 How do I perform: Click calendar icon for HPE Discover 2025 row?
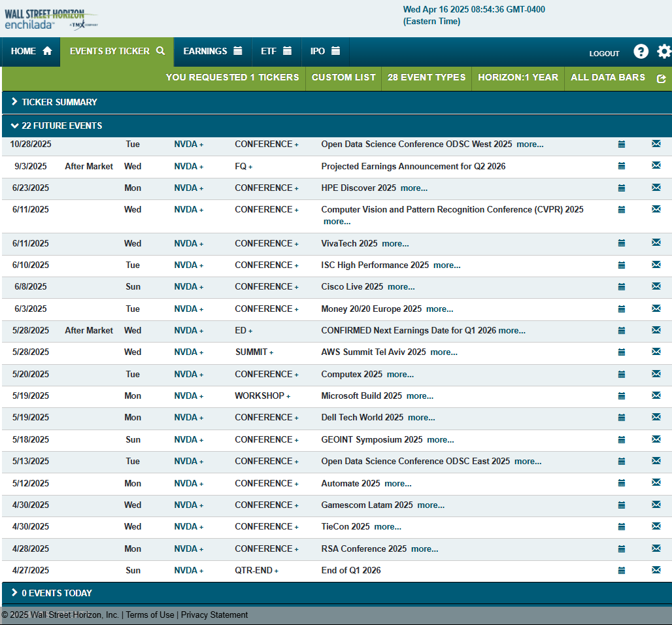pos(622,188)
